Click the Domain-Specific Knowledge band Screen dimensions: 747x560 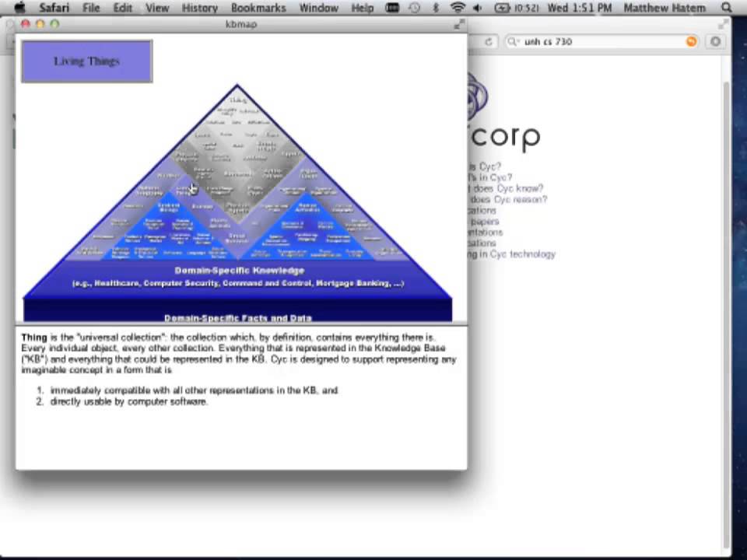coord(239,271)
